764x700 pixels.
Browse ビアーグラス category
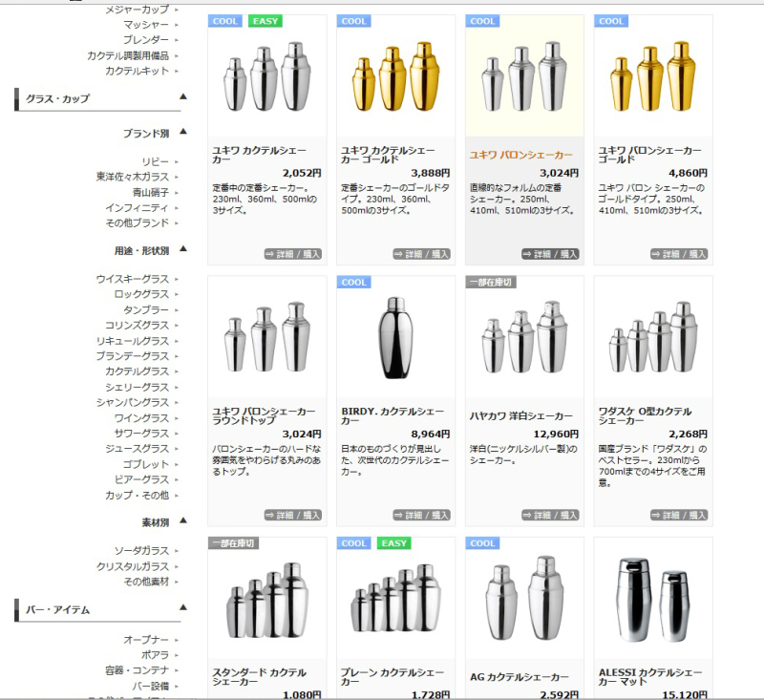point(141,479)
